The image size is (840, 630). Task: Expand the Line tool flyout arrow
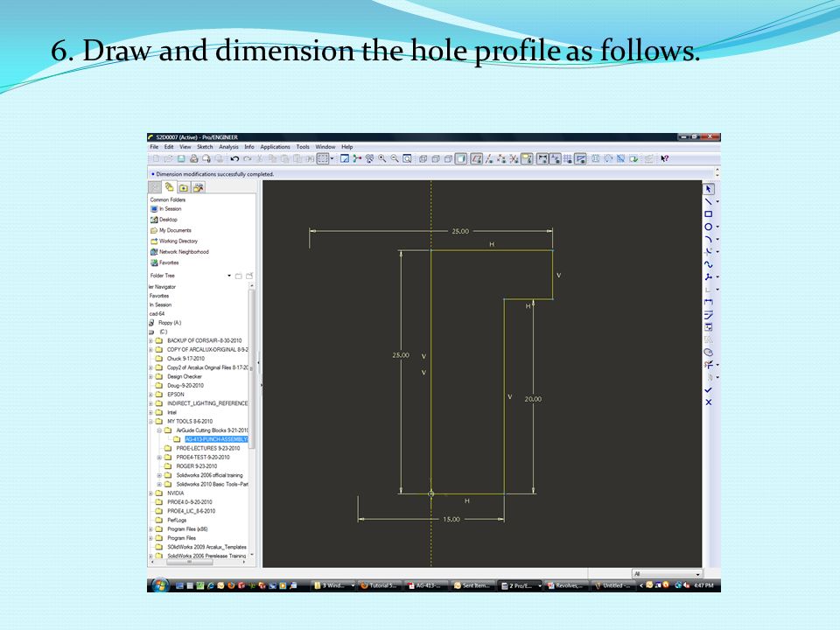tap(717, 201)
